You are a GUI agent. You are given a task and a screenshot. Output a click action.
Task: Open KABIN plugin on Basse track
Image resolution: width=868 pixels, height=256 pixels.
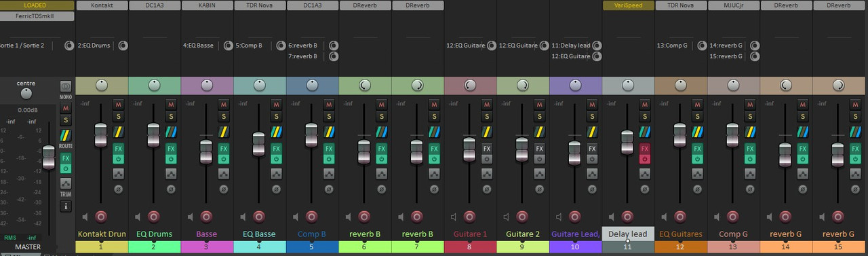207,5
